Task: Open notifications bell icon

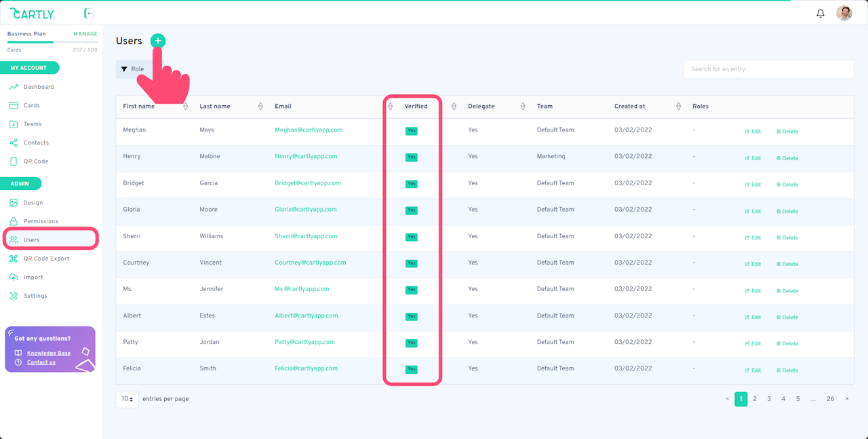Action: 821,14
